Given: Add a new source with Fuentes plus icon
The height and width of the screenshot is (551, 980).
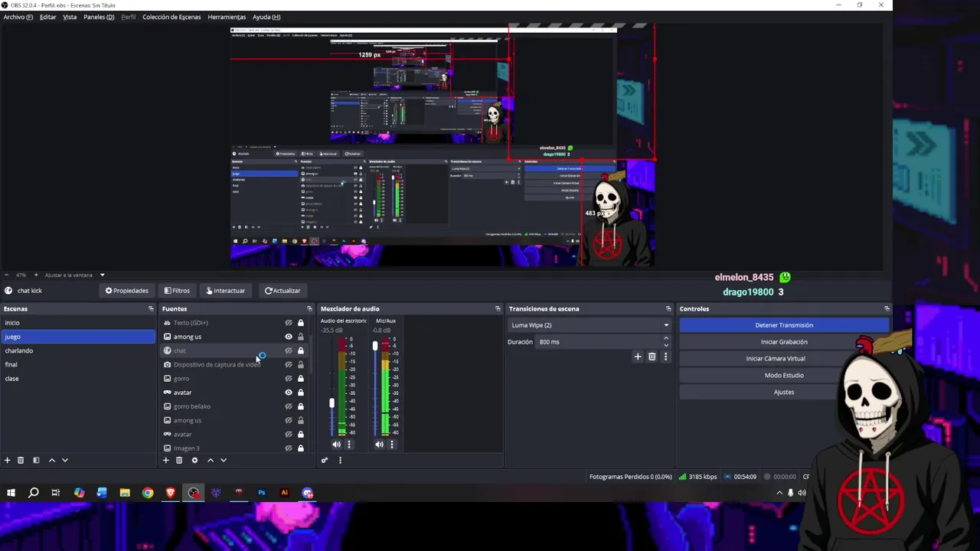Looking at the screenshot, I should point(165,460).
